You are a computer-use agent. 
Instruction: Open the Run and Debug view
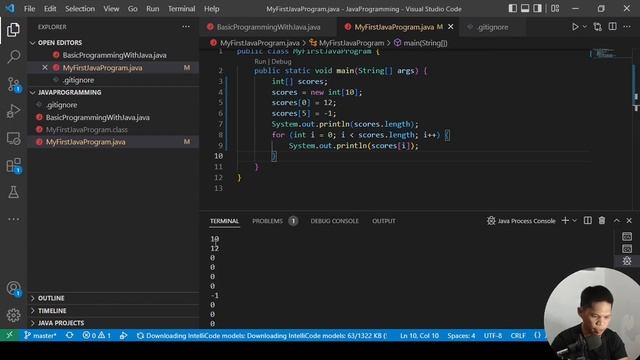(13, 111)
